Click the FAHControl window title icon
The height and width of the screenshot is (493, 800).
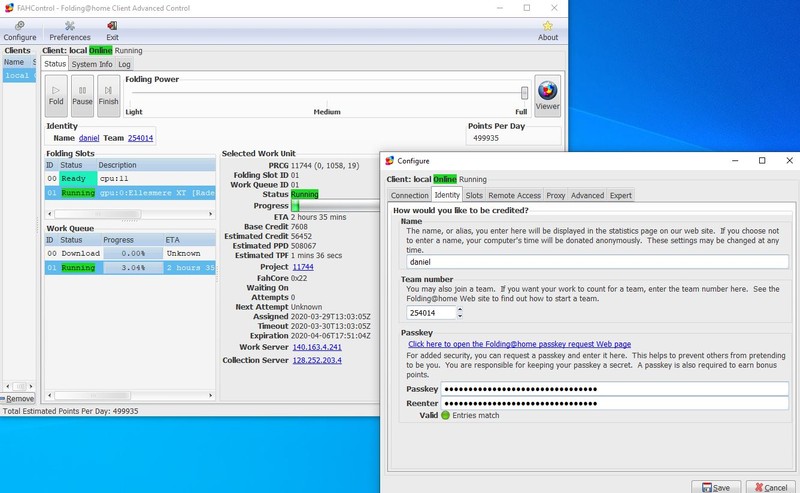click(x=9, y=8)
